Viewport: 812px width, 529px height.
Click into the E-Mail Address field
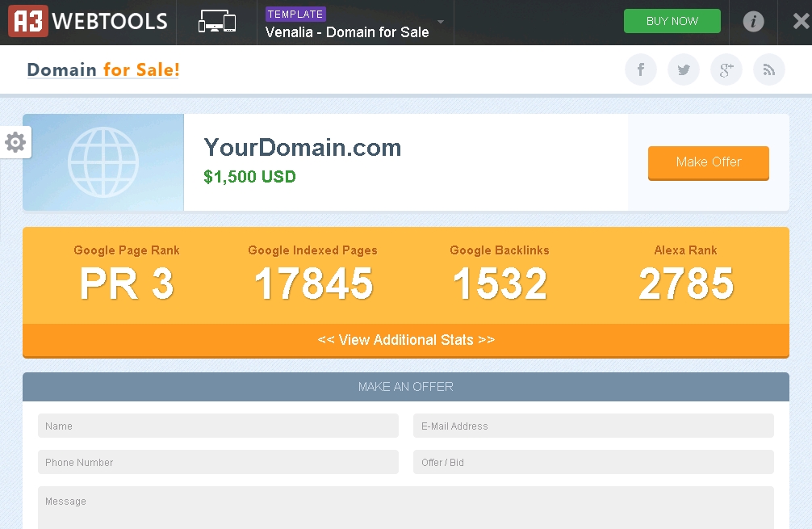coord(593,426)
